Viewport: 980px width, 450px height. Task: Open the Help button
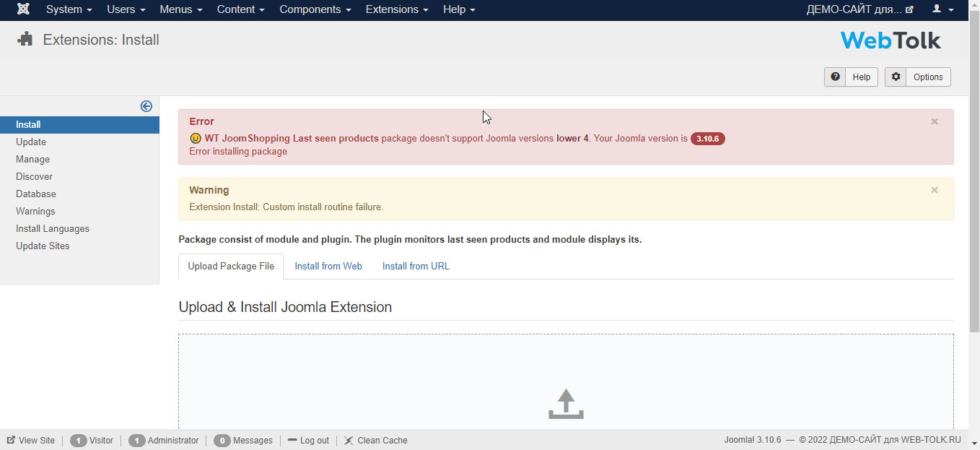click(x=851, y=77)
